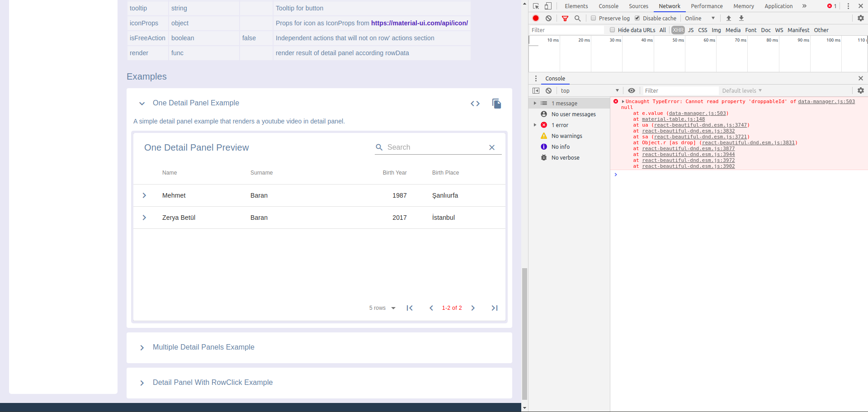Click the copy icon for One Detail Panel Example
This screenshot has width=868, height=412.
pyautogui.click(x=497, y=104)
